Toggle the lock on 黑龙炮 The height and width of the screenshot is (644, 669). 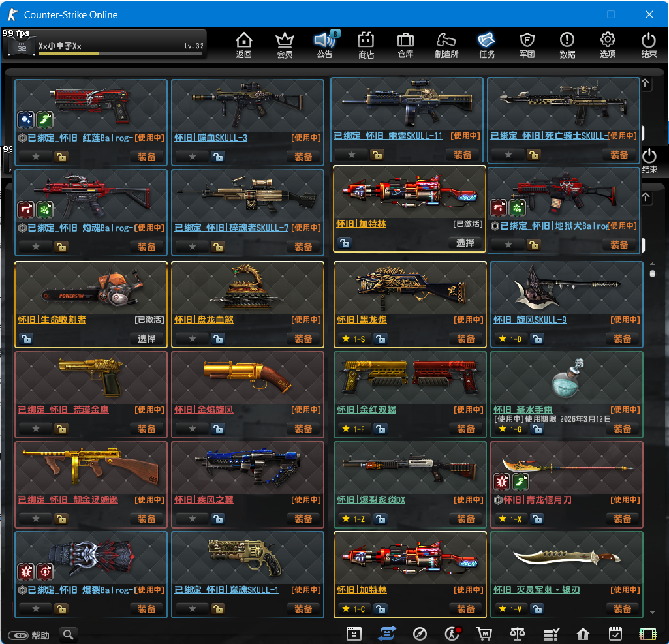380,339
